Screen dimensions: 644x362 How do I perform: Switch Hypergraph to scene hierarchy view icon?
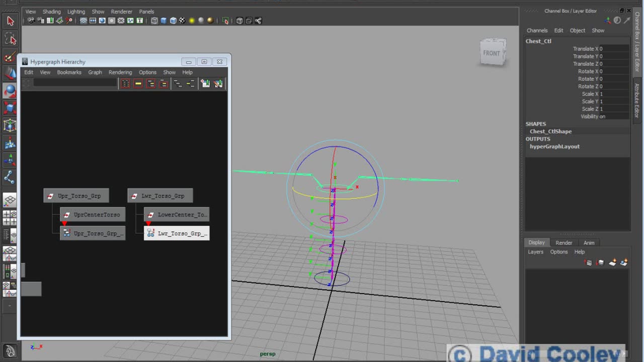coord(178,83)
